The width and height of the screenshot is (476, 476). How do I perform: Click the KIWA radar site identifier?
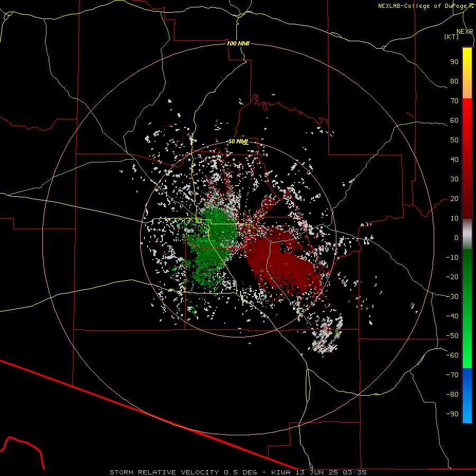click(x=281, y=472)
